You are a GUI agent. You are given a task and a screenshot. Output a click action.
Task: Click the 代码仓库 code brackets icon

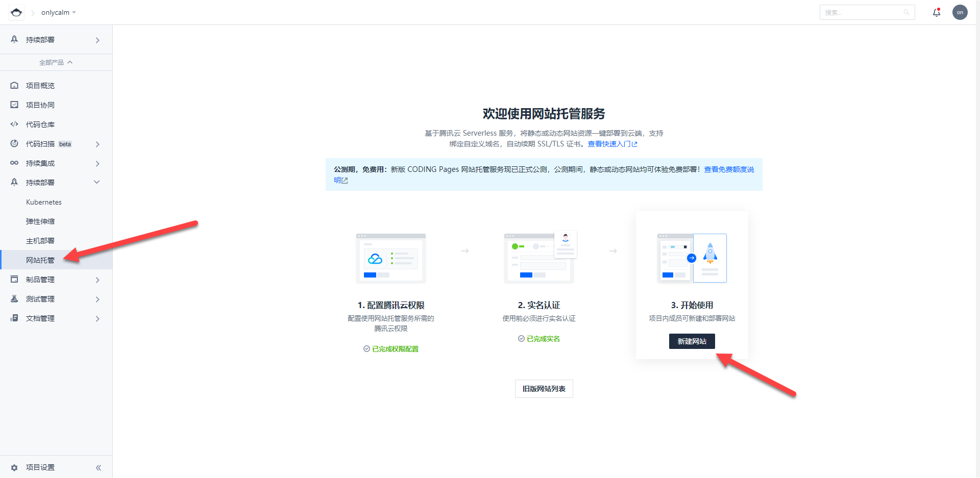pos(14,124)
